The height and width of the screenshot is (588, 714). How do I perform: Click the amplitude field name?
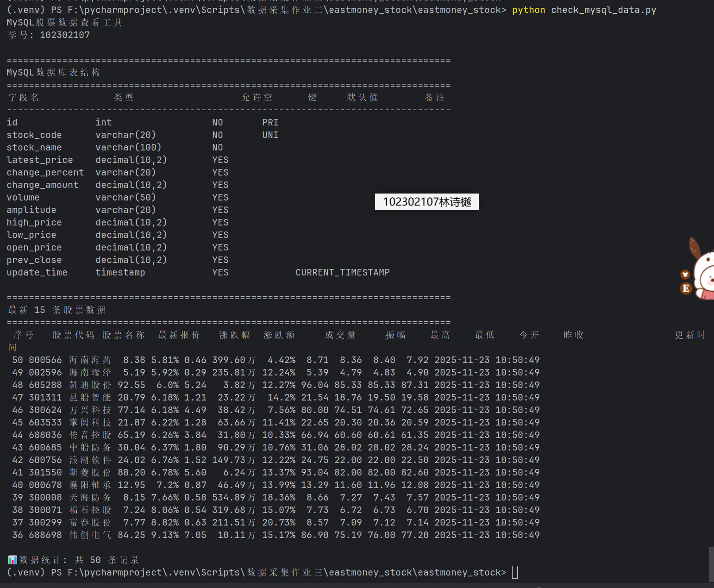[31, 210]
